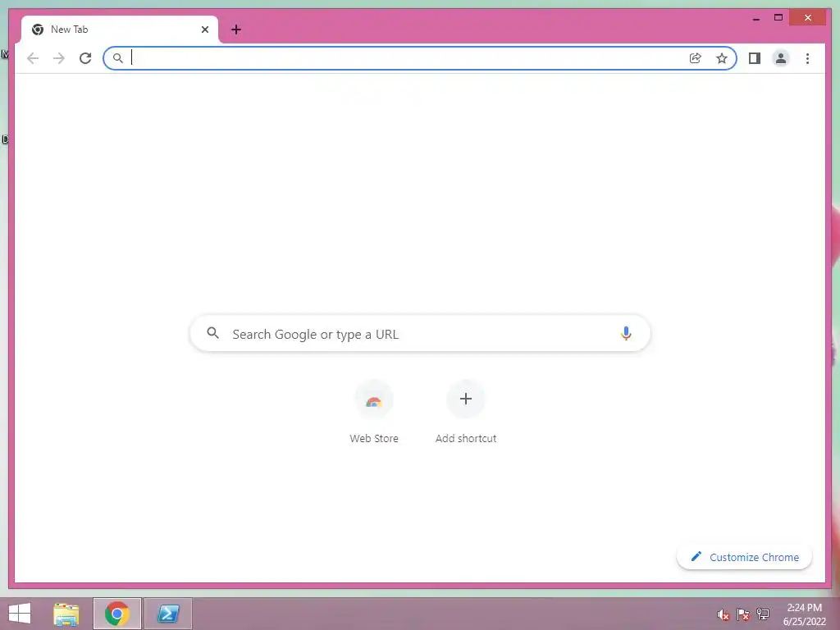The width and height of the screenshot is (840, 630).
Task: Open PowerShell from the taskbar
Action: click(168, 614)
